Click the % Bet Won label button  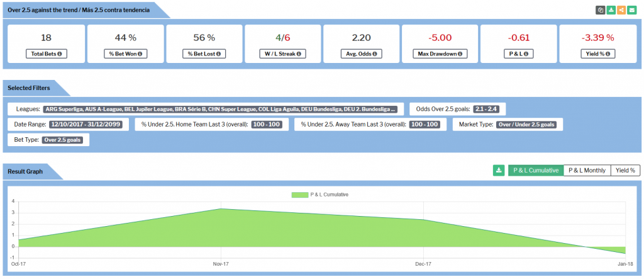point(125,54)
